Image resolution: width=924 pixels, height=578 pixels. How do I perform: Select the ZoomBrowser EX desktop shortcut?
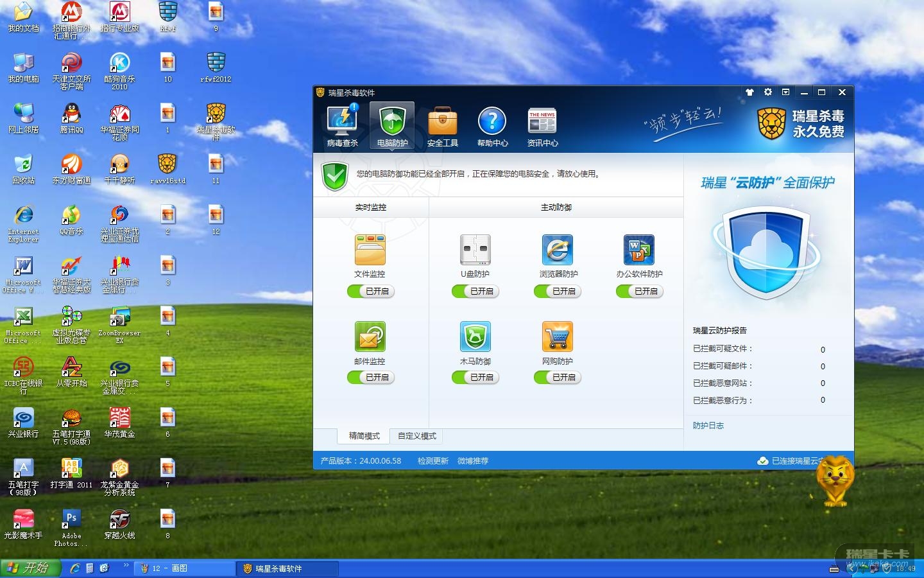(119, 325)
